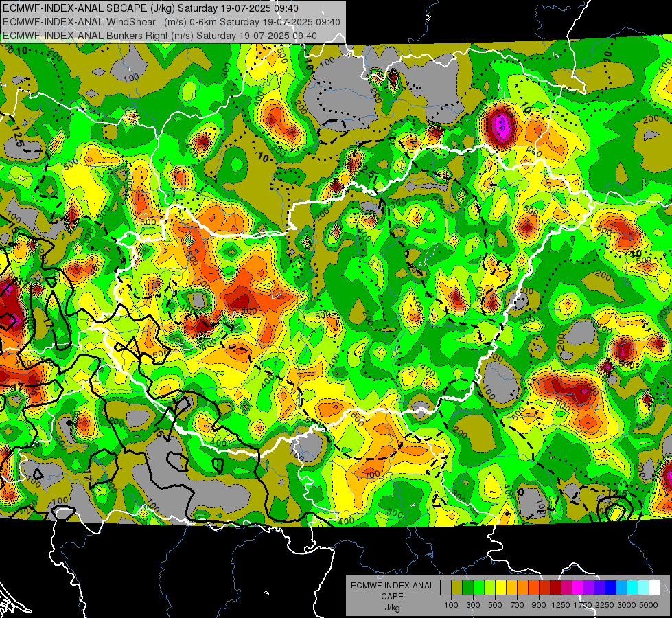672x618 pixels.
Task: Select the pure yellow legend swatch
Action: pyautogui.click(x=500, y=587)
